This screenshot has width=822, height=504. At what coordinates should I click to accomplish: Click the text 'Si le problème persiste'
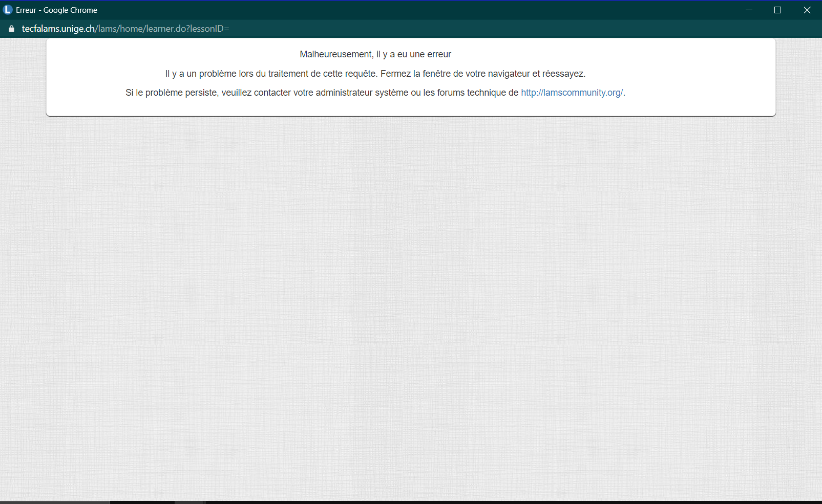click(172, 93)
